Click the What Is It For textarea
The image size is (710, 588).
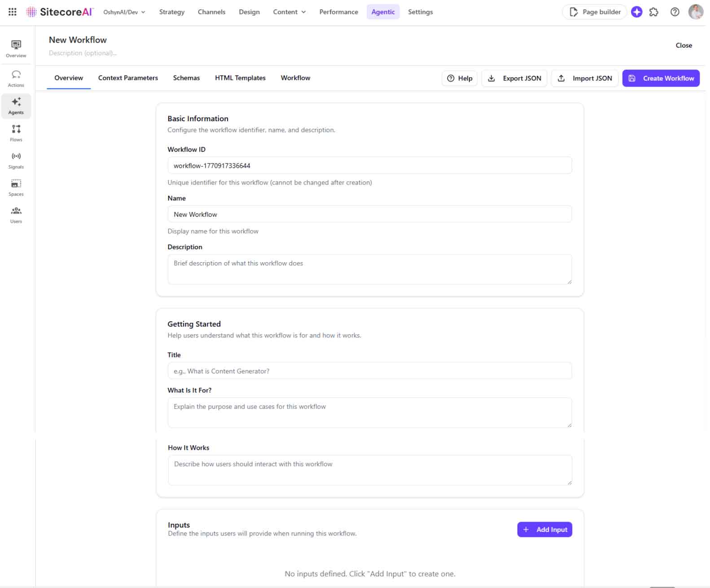370,412
